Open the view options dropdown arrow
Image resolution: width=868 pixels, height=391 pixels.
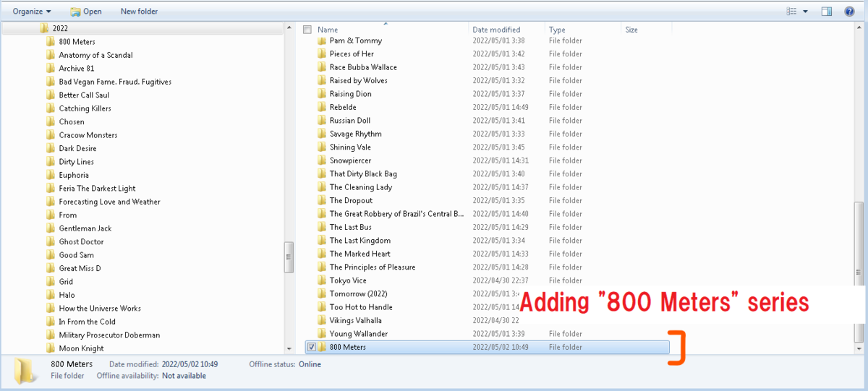pyautogui.click(x=805, y=12)
